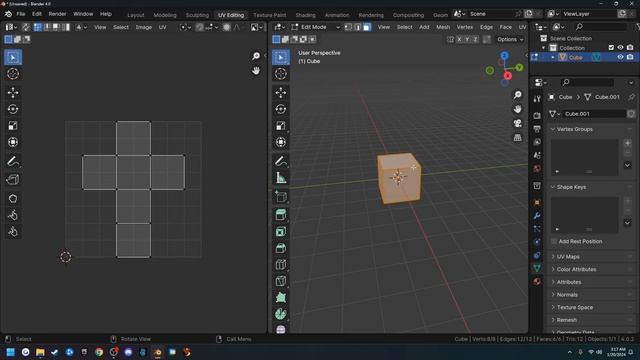640x360 pixels.
Task: Hide the Cube object in viewport
Action: click(620, 57)
